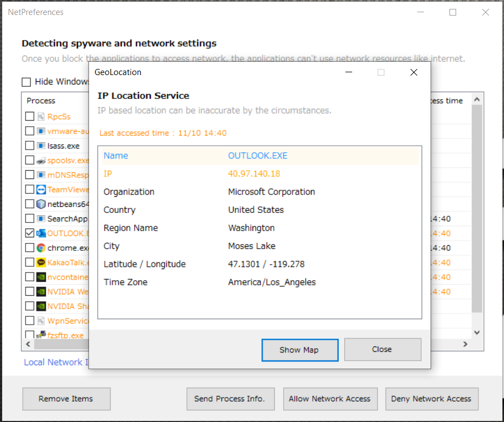Click the Outlook icon in the process list

click(x=41, y=233)
